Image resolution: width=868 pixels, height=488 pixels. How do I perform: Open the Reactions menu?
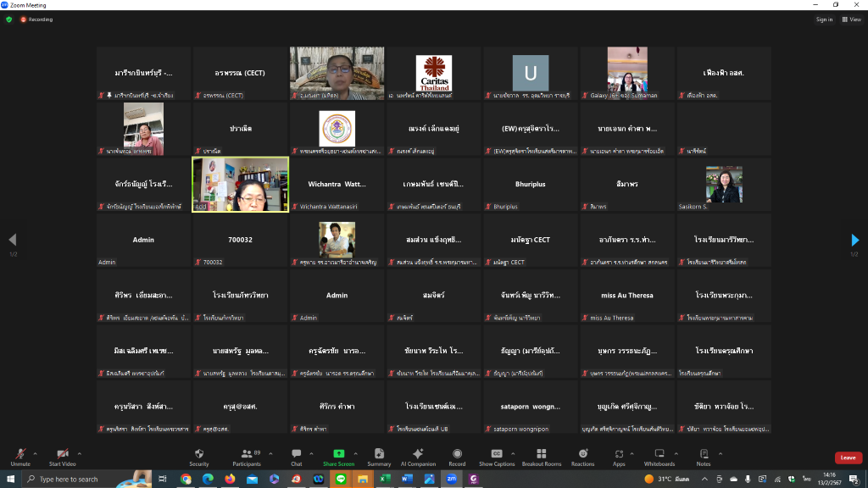click(x=583, y=457)
